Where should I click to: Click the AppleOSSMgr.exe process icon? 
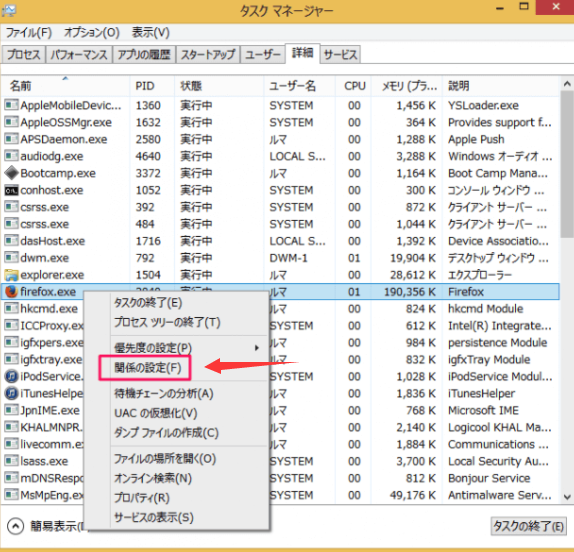[11, 122]
